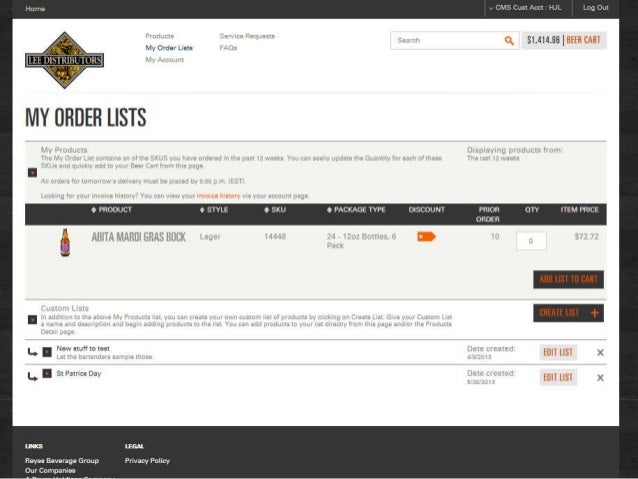Click the St Patrics Day title
Viewport: 638px width, 479px height.
(79, 374)
